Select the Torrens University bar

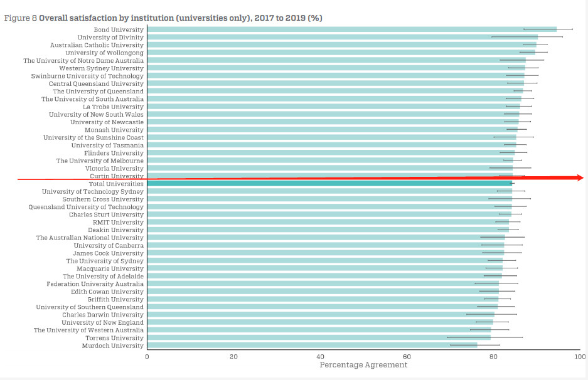tap(318, 338)
